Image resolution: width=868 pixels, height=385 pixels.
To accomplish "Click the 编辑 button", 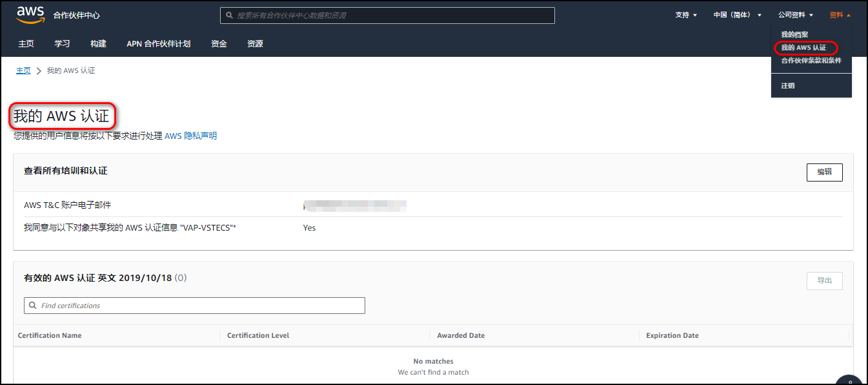I will coord(824,172).
